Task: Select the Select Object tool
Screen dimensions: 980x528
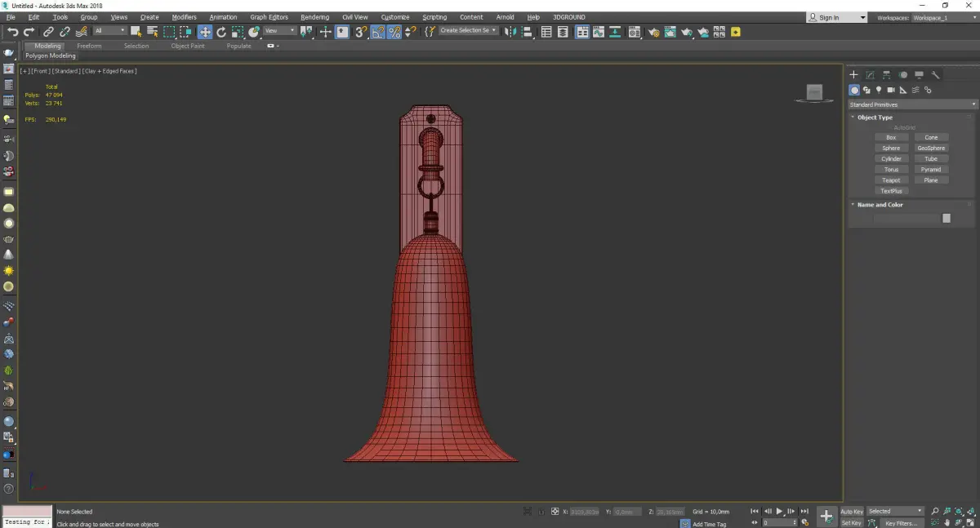Action: [x=136, y=32]
